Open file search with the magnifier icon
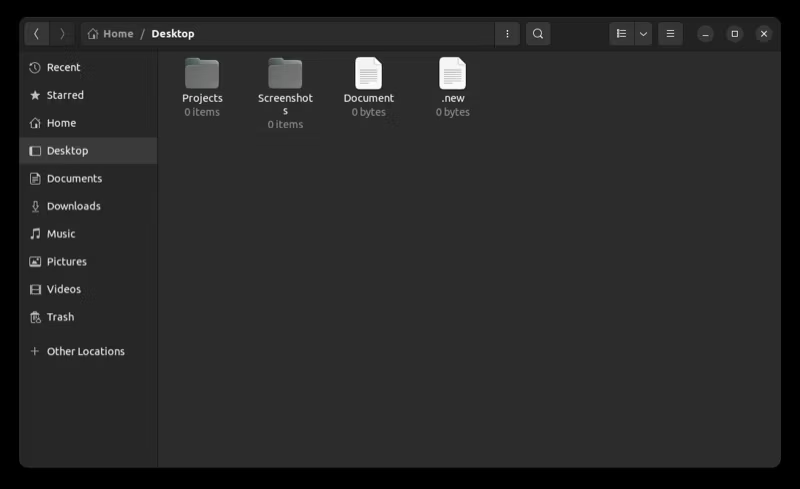This screenshot has width=800, height=489. coord(538,34)
